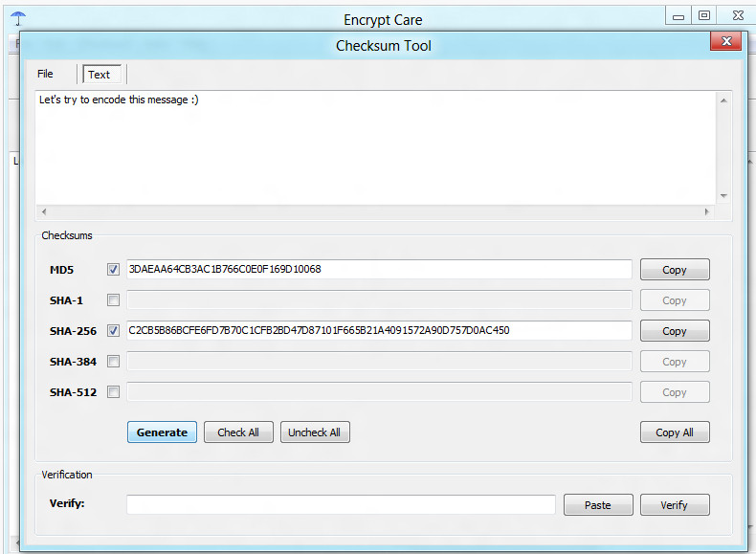756x554 pixels.
Task: Enable the SHA-512 checkbox
Action: coord(113,392)
